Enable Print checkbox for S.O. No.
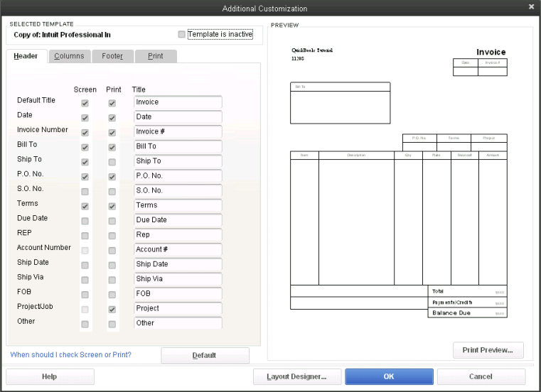The image size is (541, 392). 112,192
